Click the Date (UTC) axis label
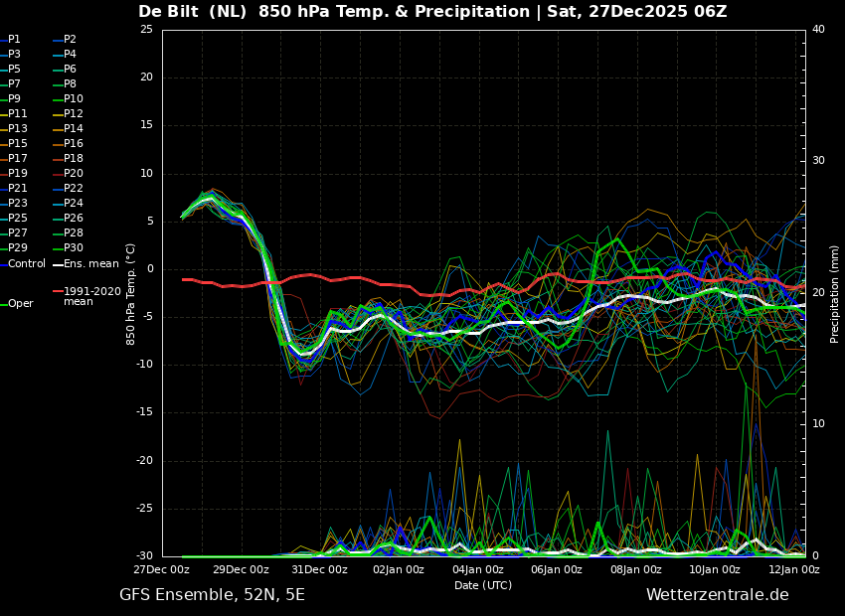 coord(483,585)
